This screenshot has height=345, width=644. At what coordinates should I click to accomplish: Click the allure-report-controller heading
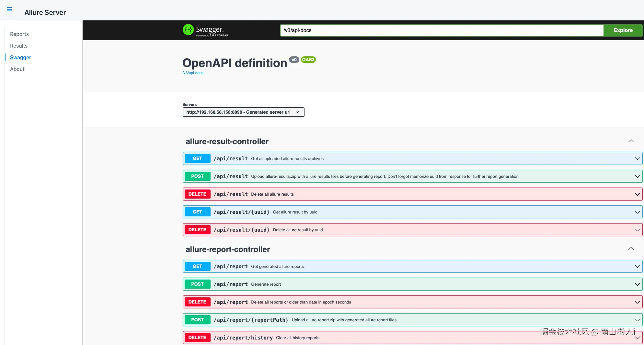point(228,249)
